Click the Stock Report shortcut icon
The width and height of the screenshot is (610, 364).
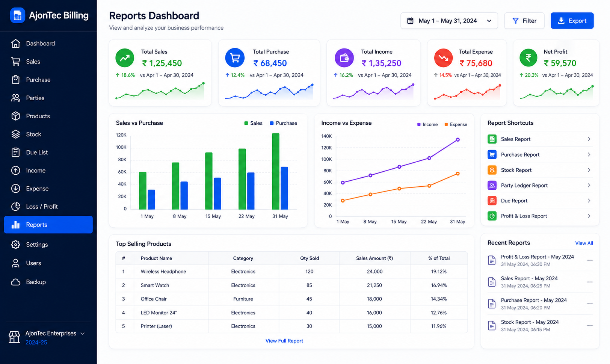[x=492, y=170]
